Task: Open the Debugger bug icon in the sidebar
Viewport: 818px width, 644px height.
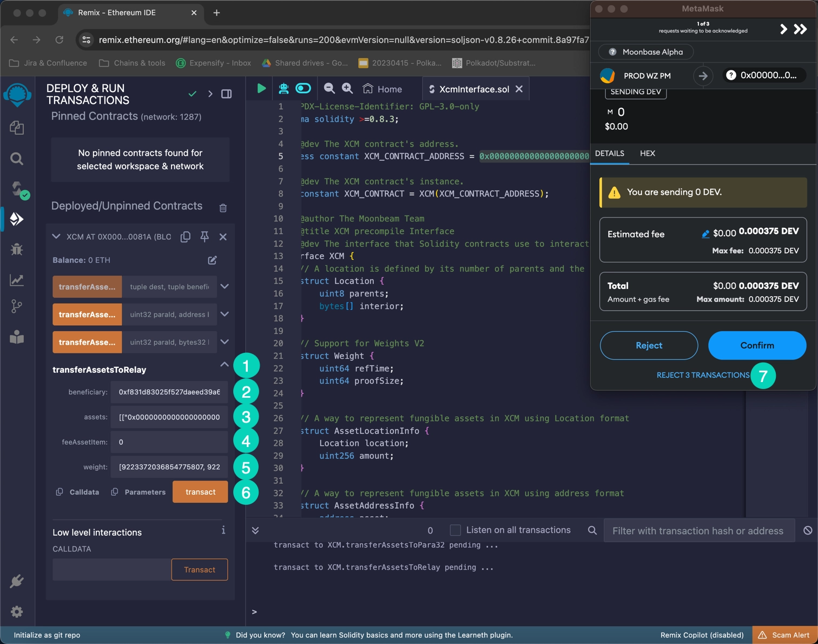Action: [17, 249]
